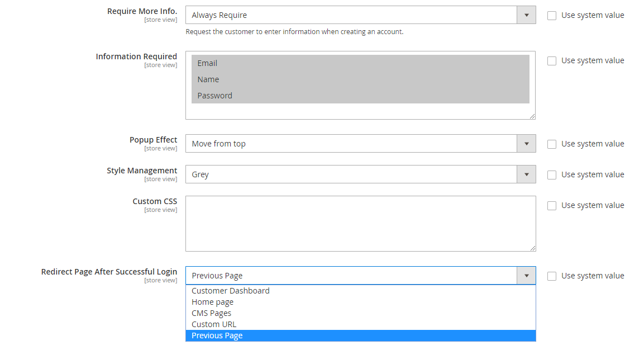This screenshot has height=364, width=644.
Task: Pick Custom URL from dropdown list
Action: click(214, 324)
